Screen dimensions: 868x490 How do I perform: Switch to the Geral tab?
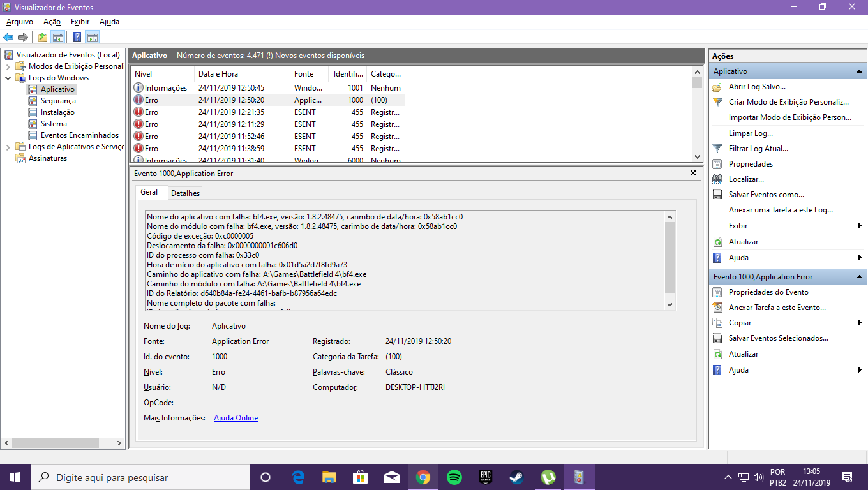[149, 192]
